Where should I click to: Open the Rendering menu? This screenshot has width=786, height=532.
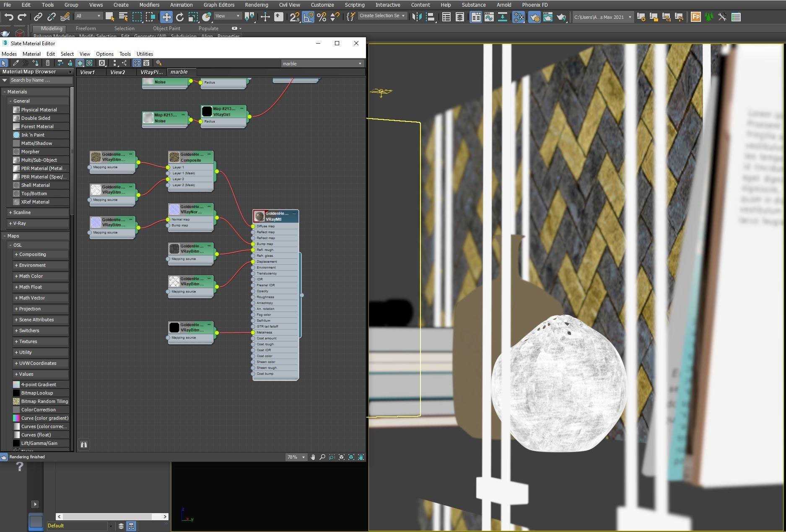pos(256,5)
